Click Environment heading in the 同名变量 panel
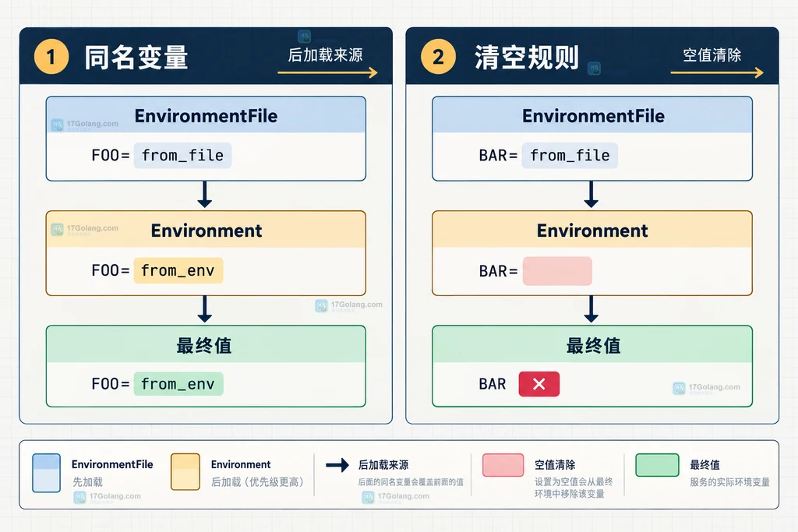798x532 pixels. pyautogui.click(x=206, y=231)
